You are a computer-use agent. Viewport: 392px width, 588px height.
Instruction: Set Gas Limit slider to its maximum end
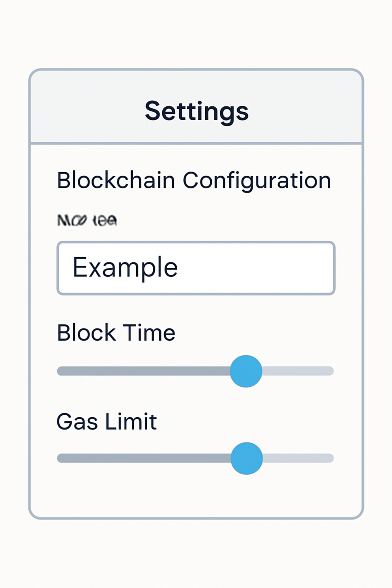point(332,458)
